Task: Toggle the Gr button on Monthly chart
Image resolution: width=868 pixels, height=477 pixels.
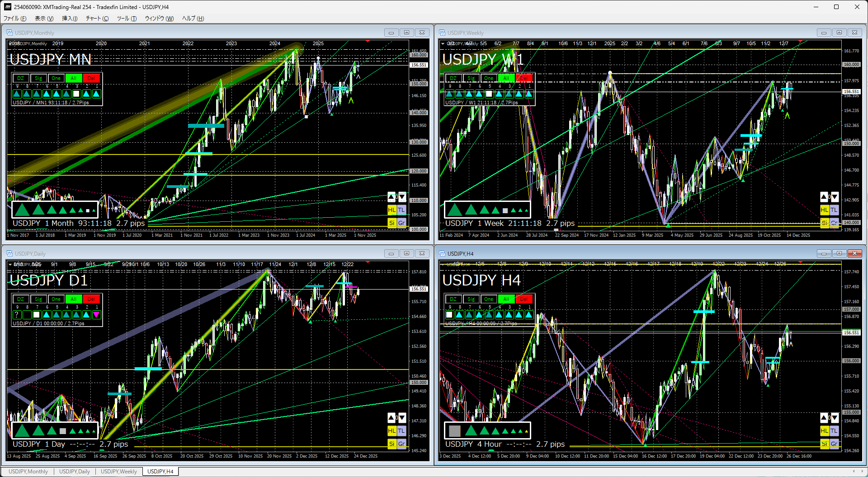Action: coord(401,223)
